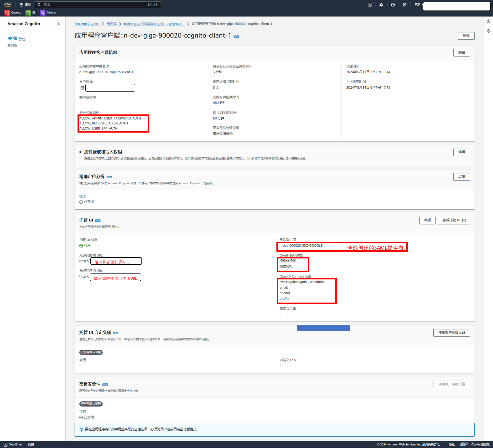Image resolution: width=493 pixels, height=448 pixels.
Task: Open the services grid menu
Action: click(x=21, y=5)
